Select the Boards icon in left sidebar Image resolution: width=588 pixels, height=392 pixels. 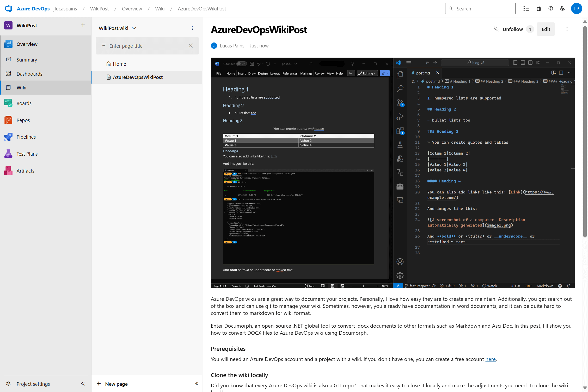(9, 103)
